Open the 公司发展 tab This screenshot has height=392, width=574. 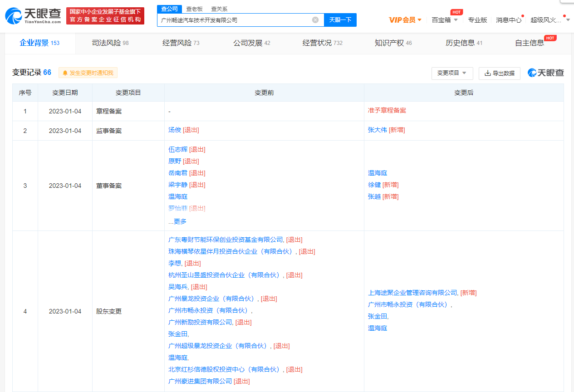pyautogui.click(x=252, y=43)
